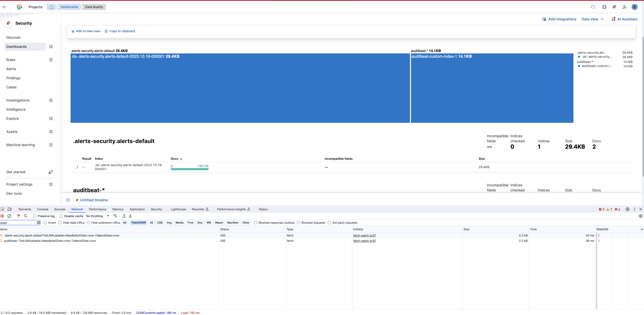The height and width of the screenshot is (315, 644).
Task: Open the user avatar E menu
Action: click(635, 7)
